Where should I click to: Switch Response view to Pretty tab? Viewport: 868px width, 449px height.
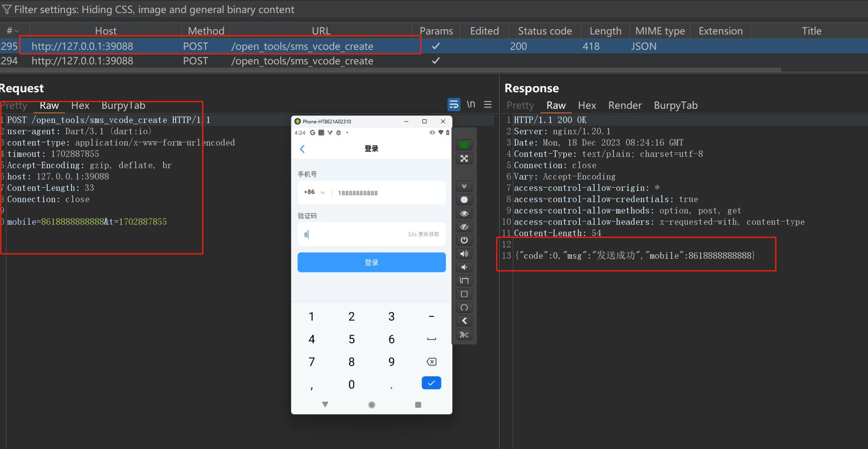pyautogui.click(x=520, y=105)
